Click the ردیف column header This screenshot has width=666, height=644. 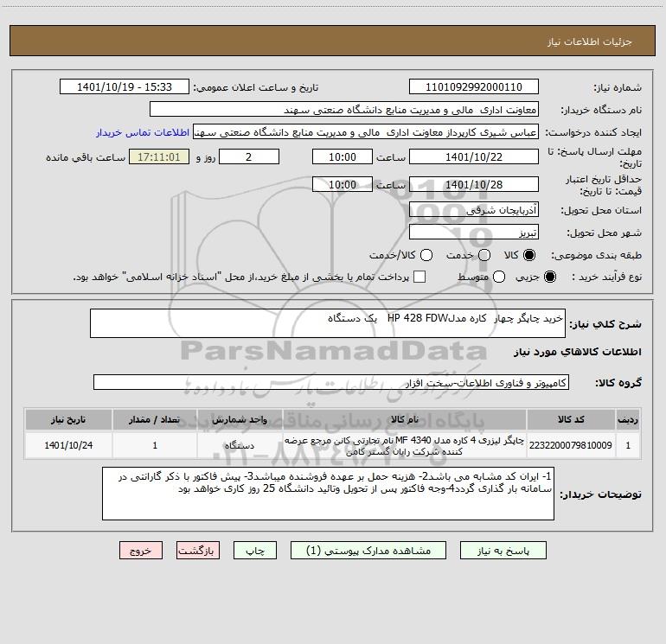[x=628, y=419]
